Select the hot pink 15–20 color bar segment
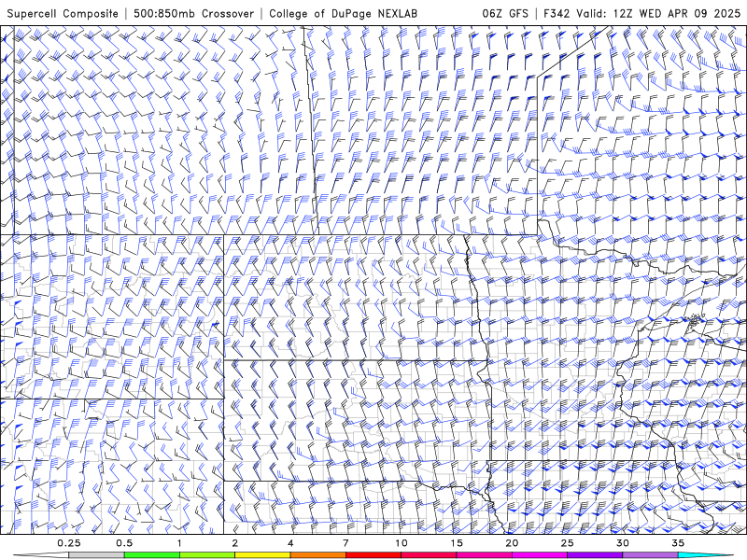The image size is (747, 560). click(x=484, y=555)
